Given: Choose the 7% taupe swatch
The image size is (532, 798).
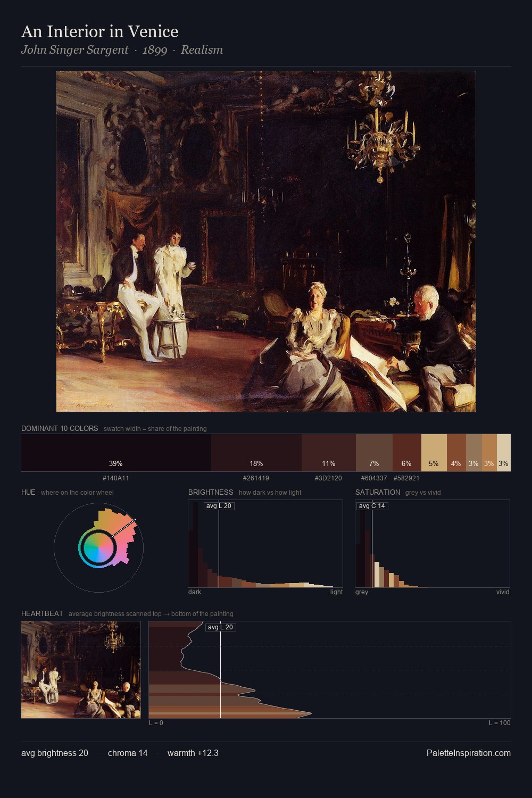Looking at the screenshot, I should coord(374,453).
